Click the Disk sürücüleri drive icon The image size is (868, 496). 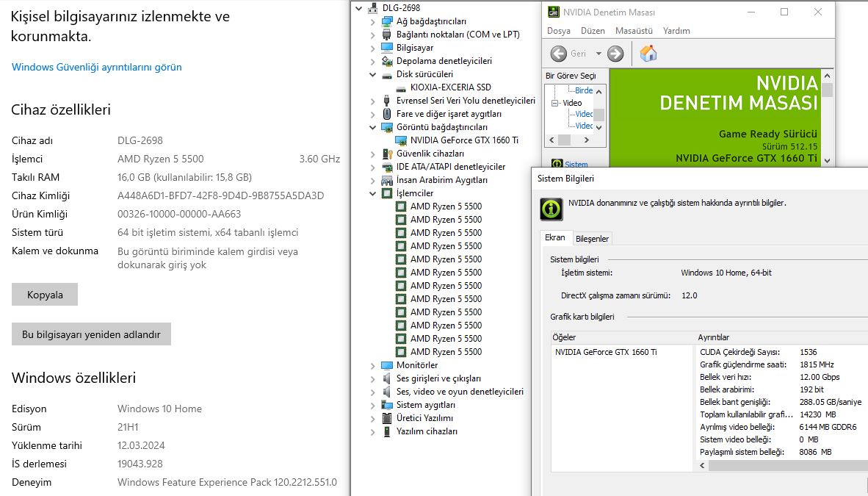click(387, 74)
